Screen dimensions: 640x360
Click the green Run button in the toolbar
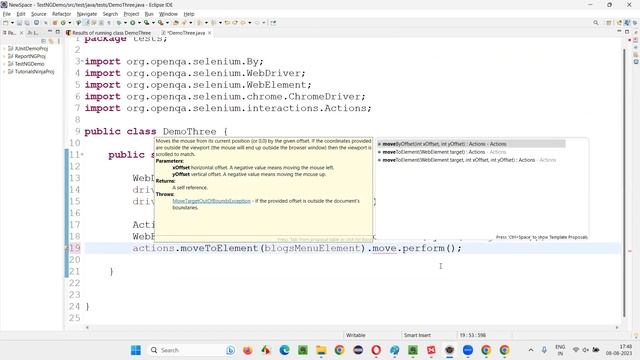pyautogui.click(x=133, y=23)
